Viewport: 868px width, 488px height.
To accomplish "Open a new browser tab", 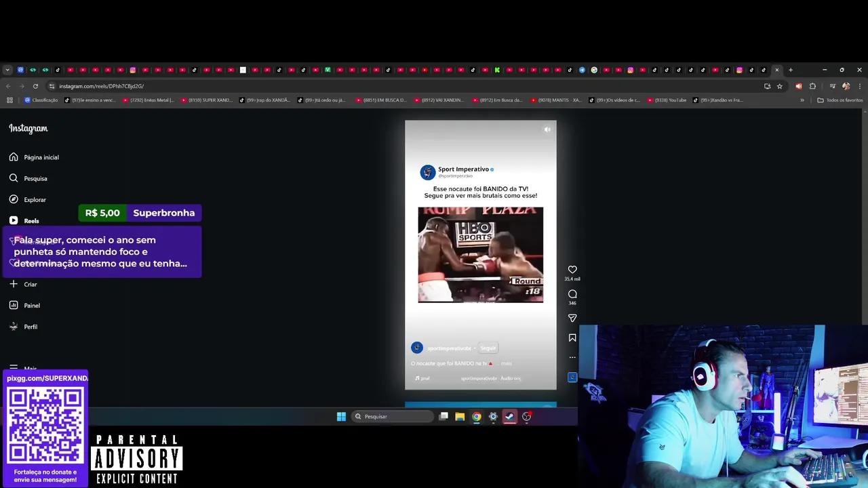I will click(790, 70).
